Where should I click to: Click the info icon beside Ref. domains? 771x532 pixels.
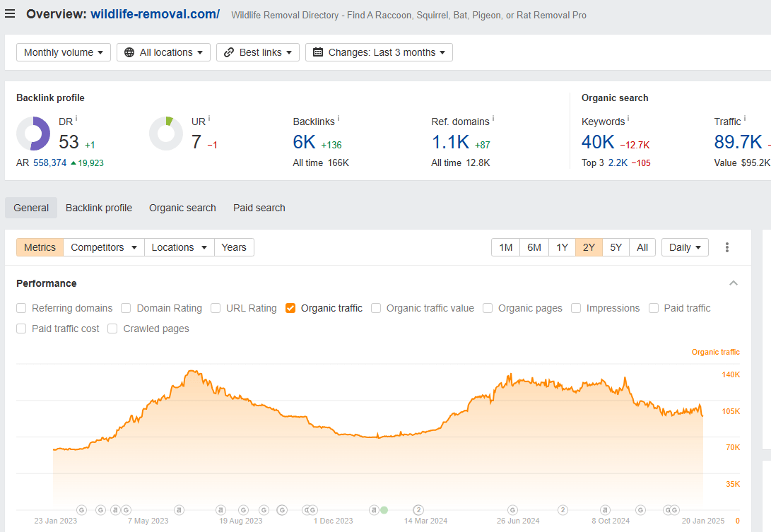[493, 119]
